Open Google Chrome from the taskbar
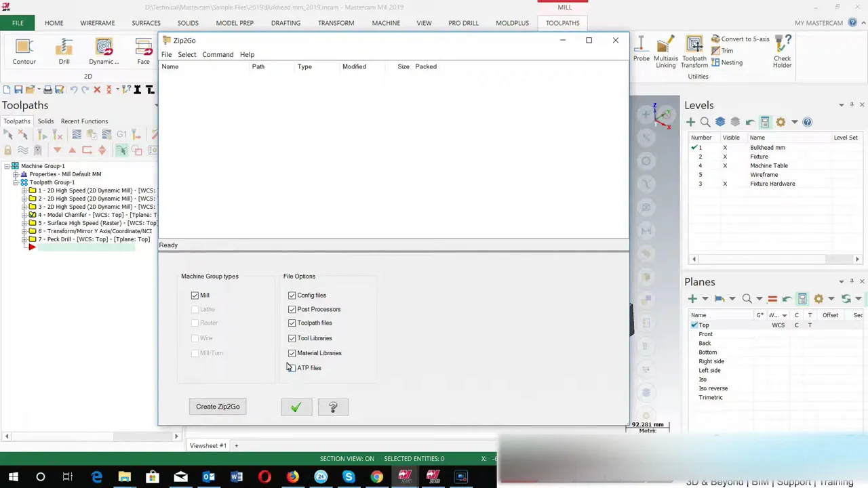This screenshot has height=488, width=868. pyautogui.click(x=376, y=477)
